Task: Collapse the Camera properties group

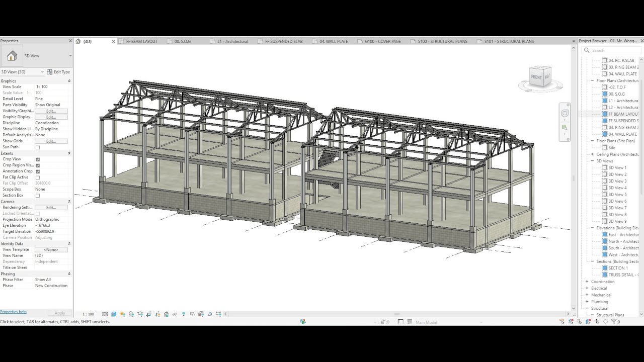Action: [x=69, y=202]
